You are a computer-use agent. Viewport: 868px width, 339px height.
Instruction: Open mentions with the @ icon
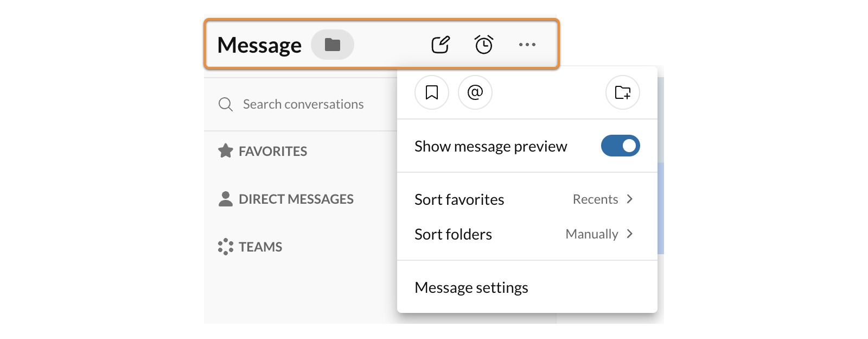475,92
